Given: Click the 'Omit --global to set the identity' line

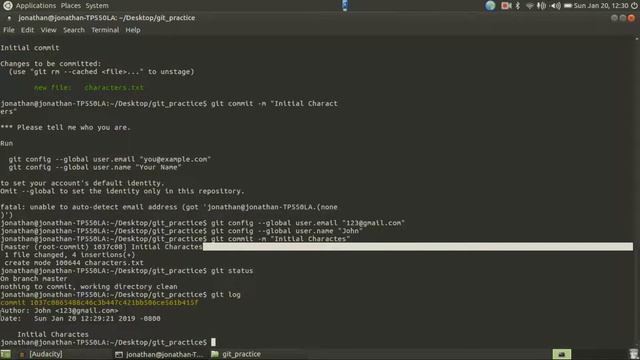Looking at the screenshot, I should click(x=122, y=191).
